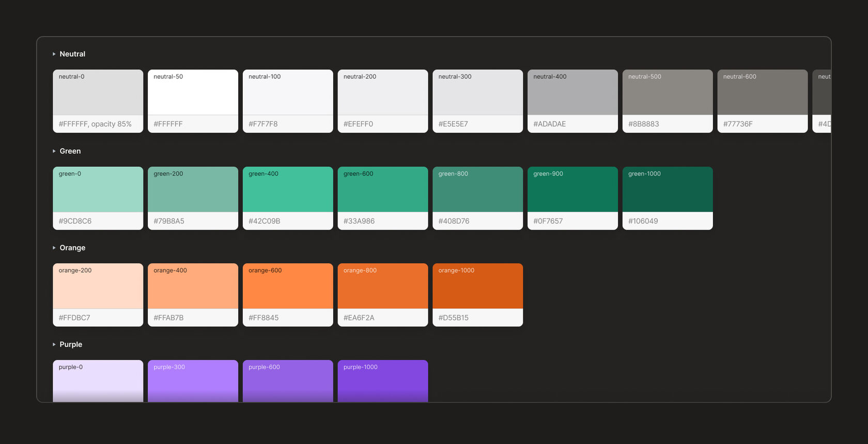
Task: Click the #EFEFF0 hex value
Action: 358,124
